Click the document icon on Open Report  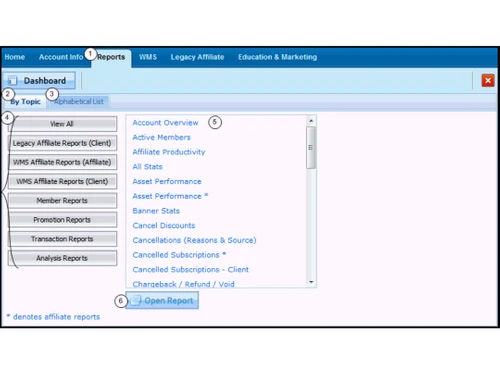[x=136, y=300]
